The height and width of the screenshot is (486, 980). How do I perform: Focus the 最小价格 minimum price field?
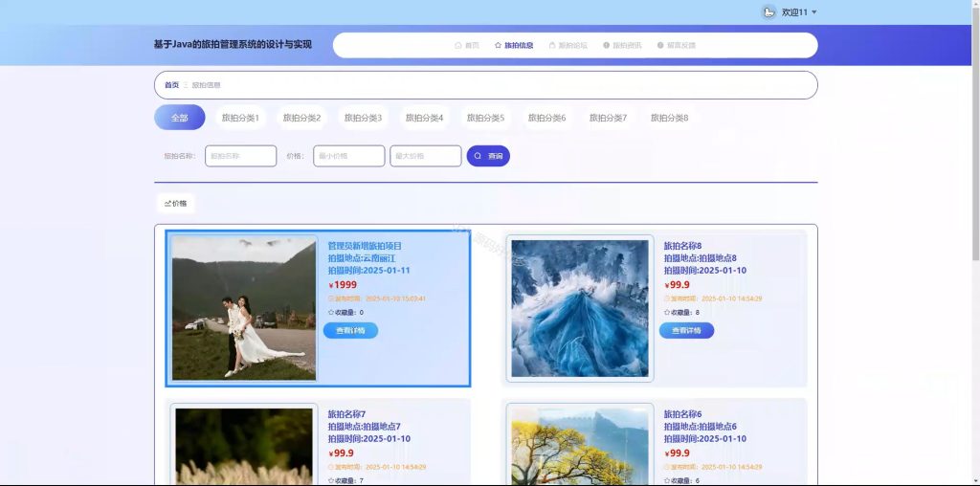pyautogui.click(x=348, y=156)
